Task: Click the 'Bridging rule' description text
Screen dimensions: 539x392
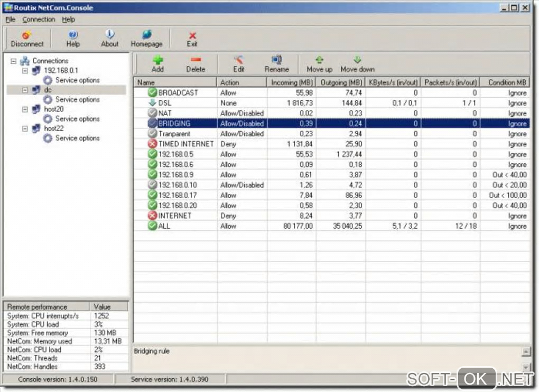Action: [152, 351]
